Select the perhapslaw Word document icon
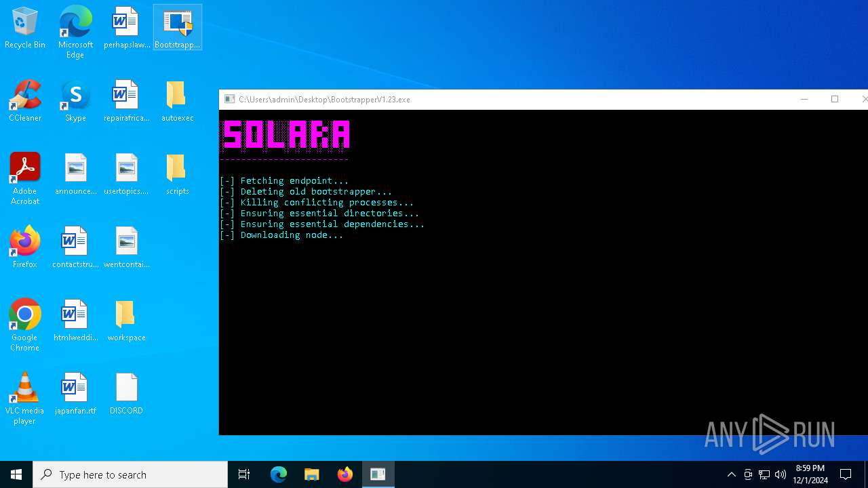 [x=126, y=28]
